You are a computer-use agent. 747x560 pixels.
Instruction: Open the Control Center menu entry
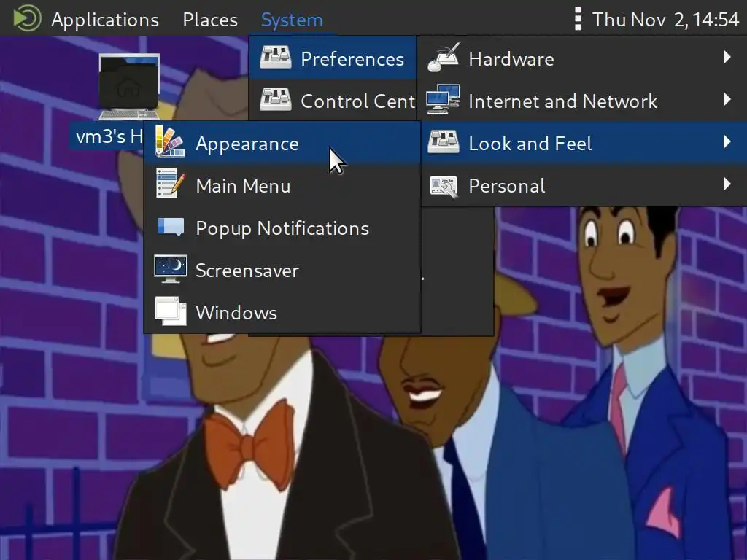[x=333, y=101]
